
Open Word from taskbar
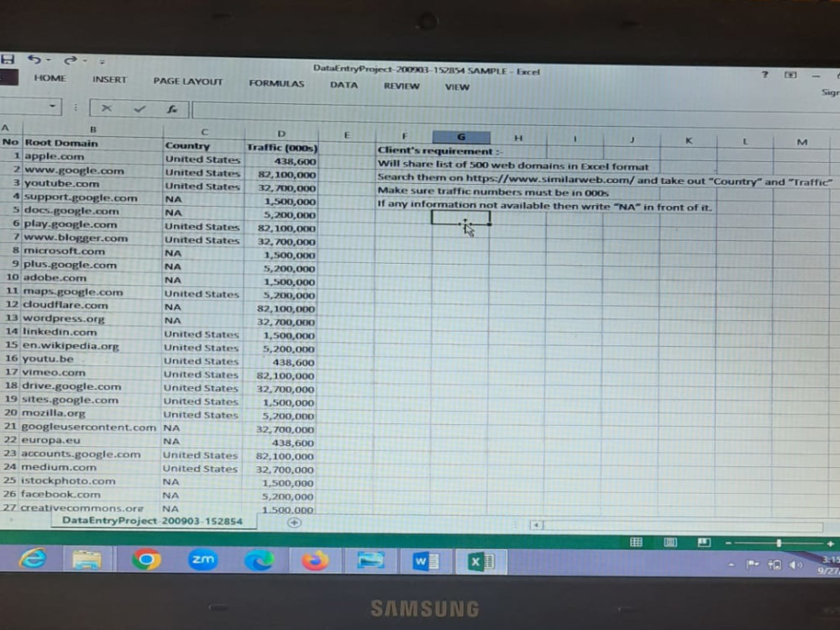point(425,562)
